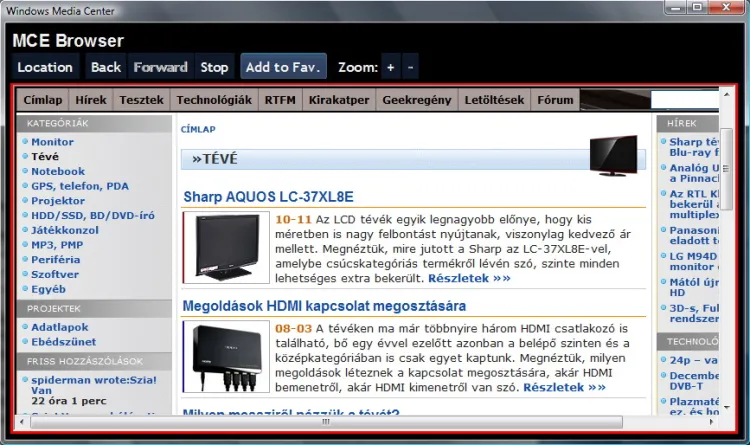Open the Monitor category
The width and height of the screenshot is (750, 445).
tap(52, 142)
